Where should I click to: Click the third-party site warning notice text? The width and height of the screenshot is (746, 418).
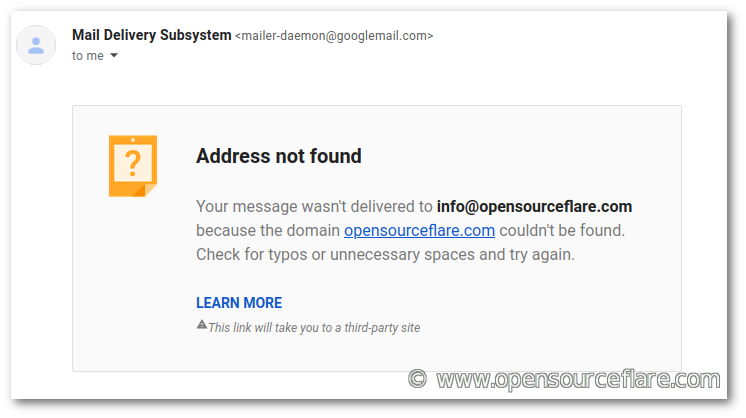pos(314,327)
